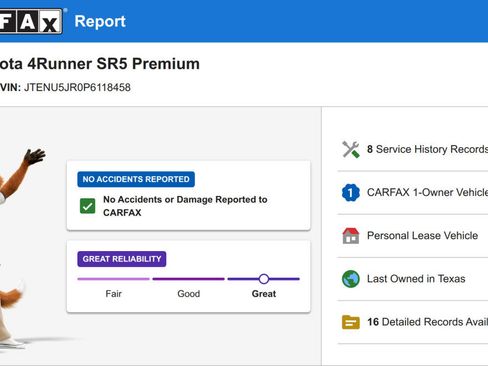Click the reliability slider circle handle
Image resolution: width=488 pixels, height=366 pixels.
click(264, 279)
